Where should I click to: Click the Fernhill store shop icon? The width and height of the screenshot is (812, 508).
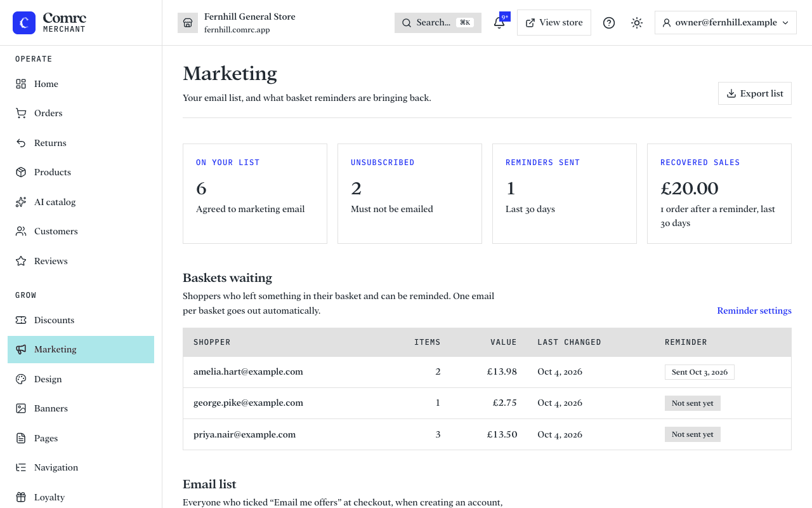[188, 23]
